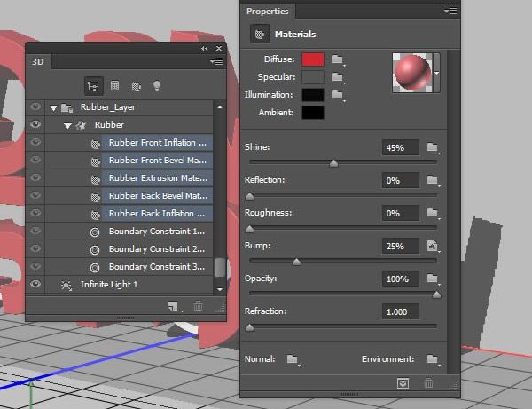
Task: Collapse the Rubber mesh tree item
Action: (67, 126)
